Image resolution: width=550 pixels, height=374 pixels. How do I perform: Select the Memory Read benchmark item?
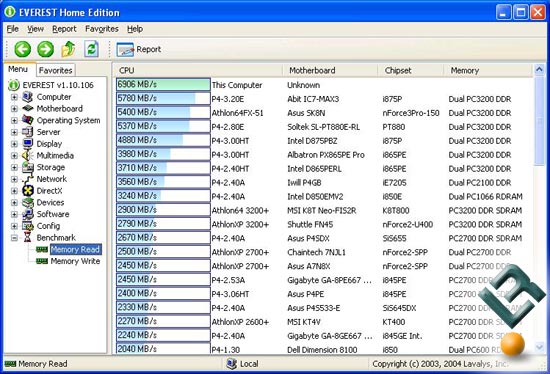tap(69, 249)
